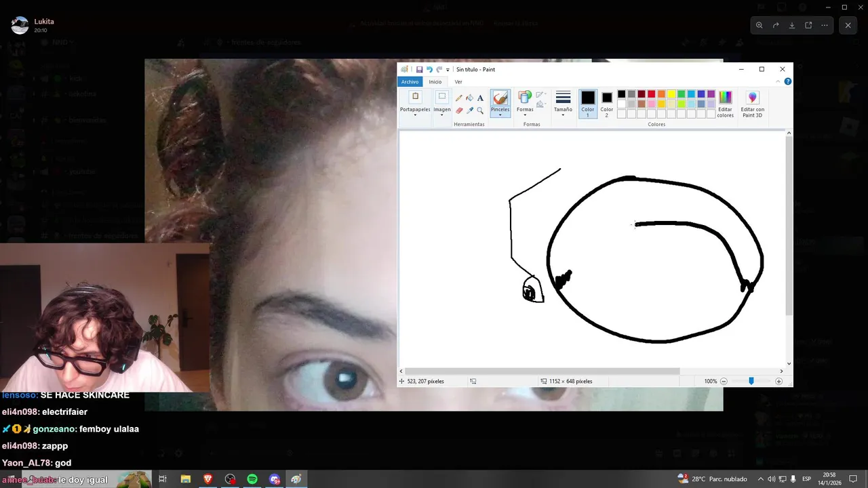Select the Magnifier tool
Image resolution: width=868 pixels, height=488 pixels.
(480, 110)
